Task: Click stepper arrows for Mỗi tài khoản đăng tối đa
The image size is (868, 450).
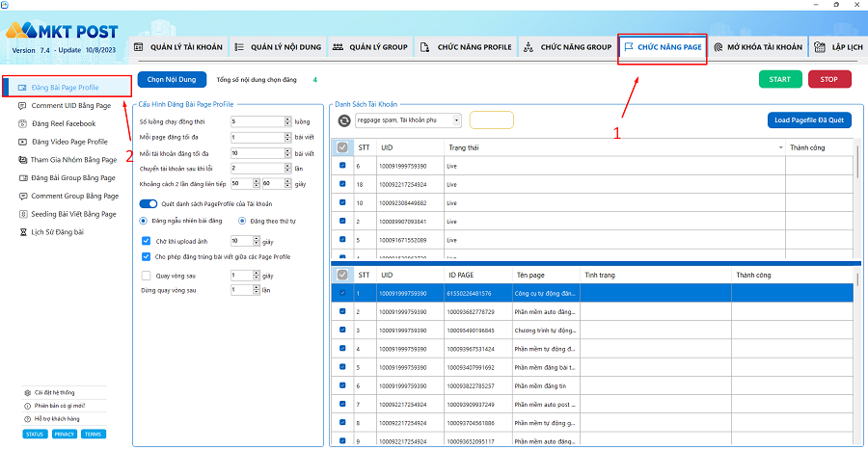Action: 287,153
